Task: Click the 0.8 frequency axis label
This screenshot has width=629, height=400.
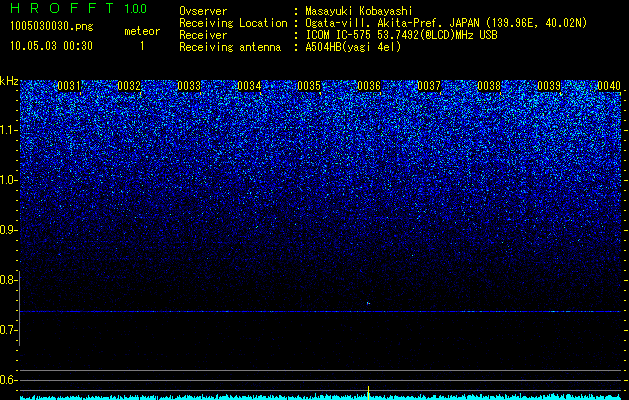Action: click(x=8, y=280)
